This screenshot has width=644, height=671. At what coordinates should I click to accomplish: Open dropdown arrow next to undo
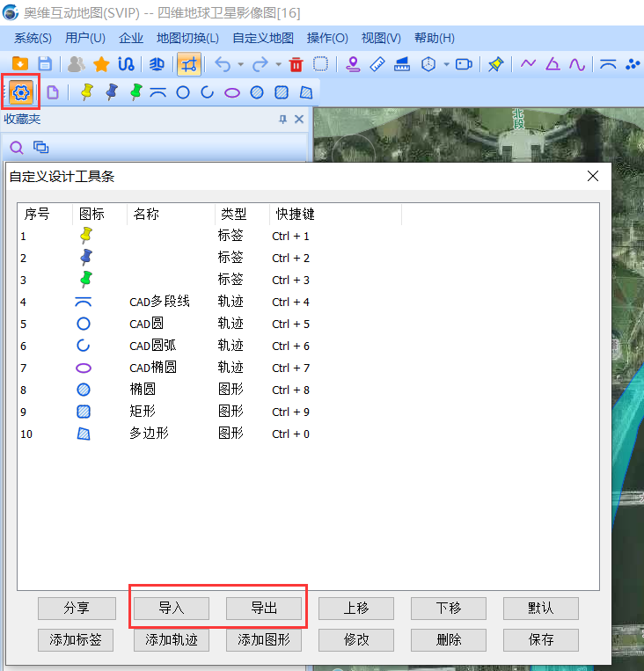click(240, 64)
